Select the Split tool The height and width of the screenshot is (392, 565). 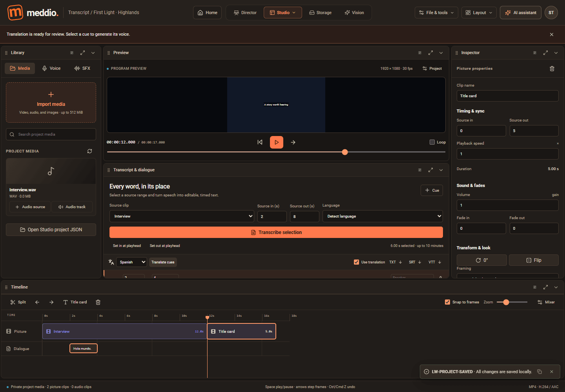[x=18, y=302]
